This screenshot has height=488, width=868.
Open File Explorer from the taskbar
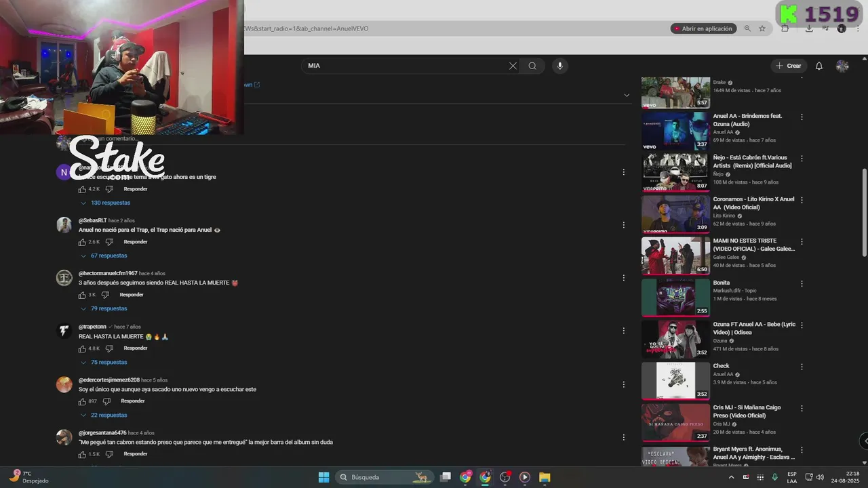tap(545, 477)
